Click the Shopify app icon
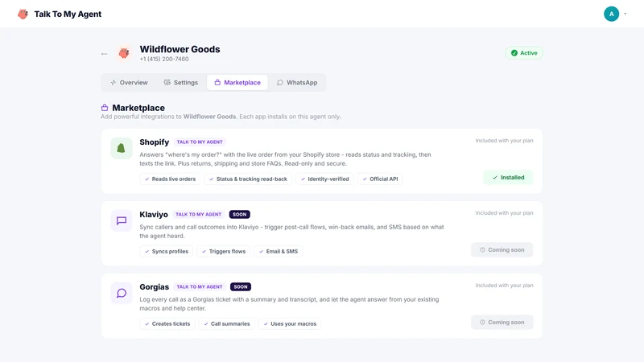The image size is (644, 362). coord(122,148)
